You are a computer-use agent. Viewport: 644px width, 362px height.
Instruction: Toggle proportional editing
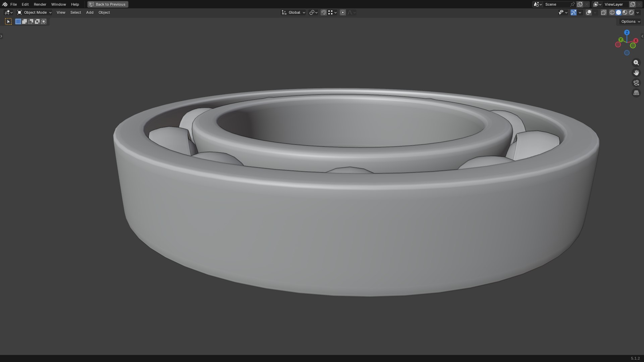click(342, 12)
